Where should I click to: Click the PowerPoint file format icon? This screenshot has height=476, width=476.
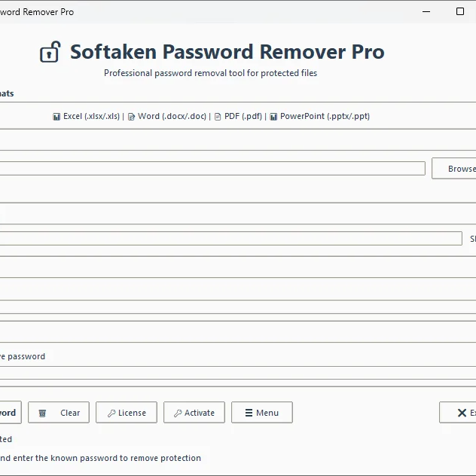[x=273, y=117]
